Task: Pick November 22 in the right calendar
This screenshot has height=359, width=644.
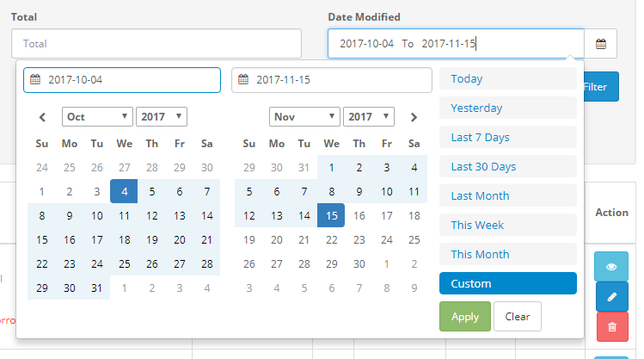Action: pyautogui.click(x=331, y=239)
